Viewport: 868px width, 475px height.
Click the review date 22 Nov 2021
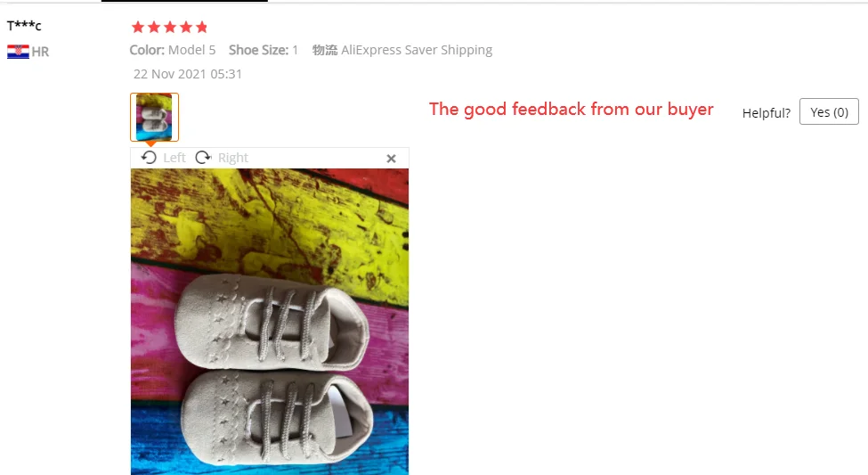coord(188,74)
